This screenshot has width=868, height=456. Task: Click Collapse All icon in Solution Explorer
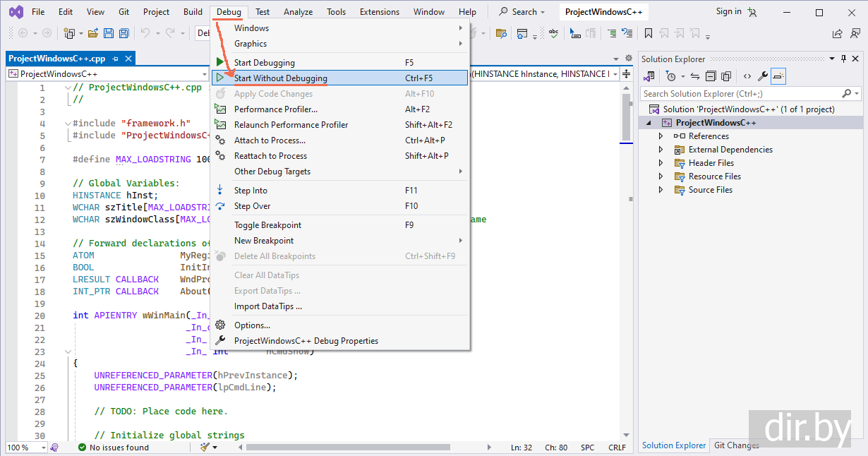click(x=711, y=76)
